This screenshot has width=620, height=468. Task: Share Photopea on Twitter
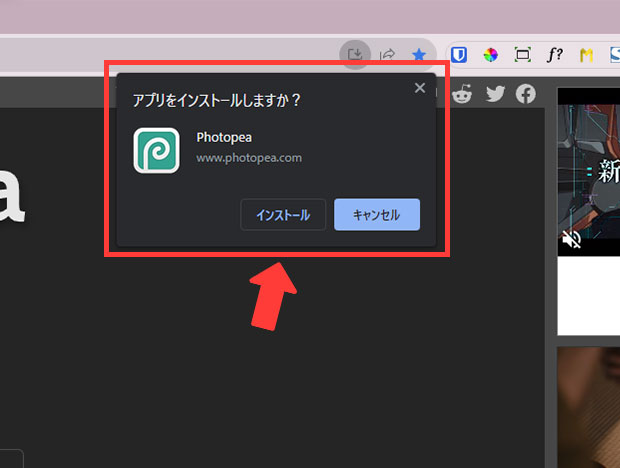[x=495, y=94]
